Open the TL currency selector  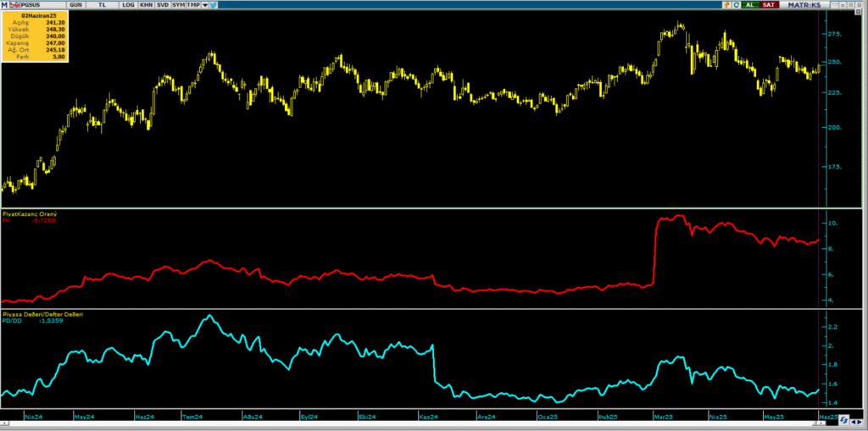(103, 5)
